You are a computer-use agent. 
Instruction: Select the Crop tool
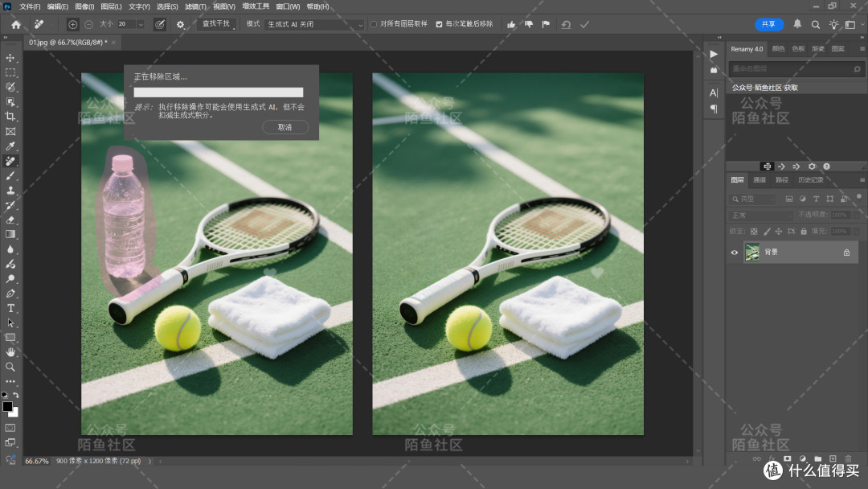click(10, 117)
